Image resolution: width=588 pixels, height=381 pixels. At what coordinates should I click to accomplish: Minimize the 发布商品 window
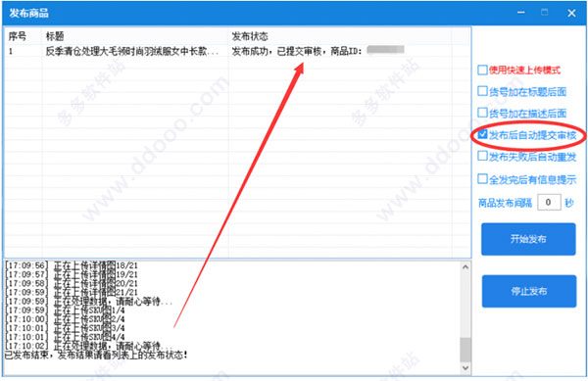point(521,13)
